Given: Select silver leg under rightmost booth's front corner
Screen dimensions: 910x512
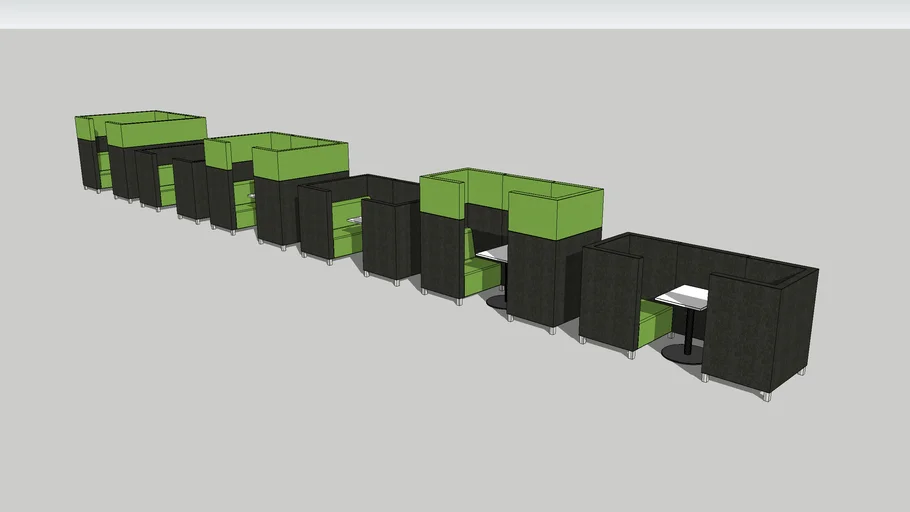Looking at the screenshot, I should click(x=767, y=395).
